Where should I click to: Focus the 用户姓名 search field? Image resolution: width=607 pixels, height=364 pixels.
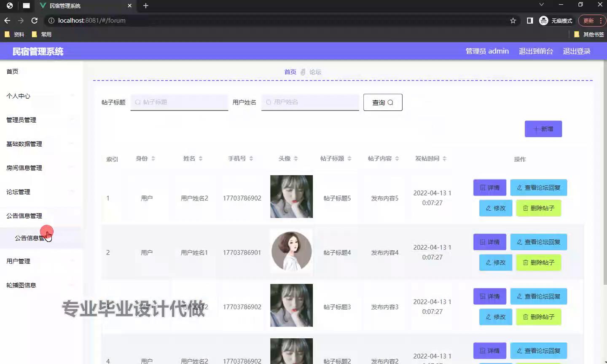coord(310,102)
